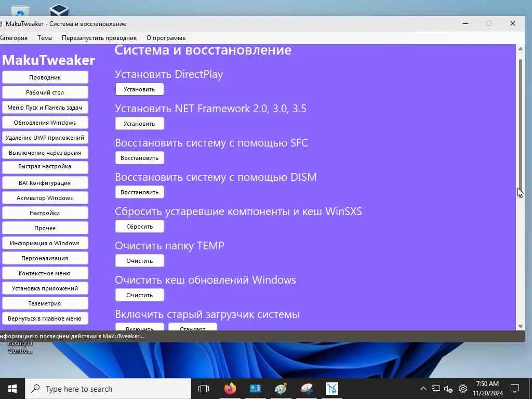Screen dimensions: 532x399
Task: Click Стандарт for bootloader
Action: click(193, 327)
